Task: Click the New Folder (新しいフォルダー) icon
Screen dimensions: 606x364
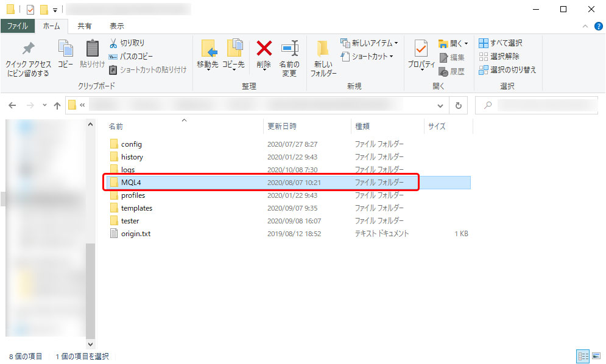Action: 323,49
